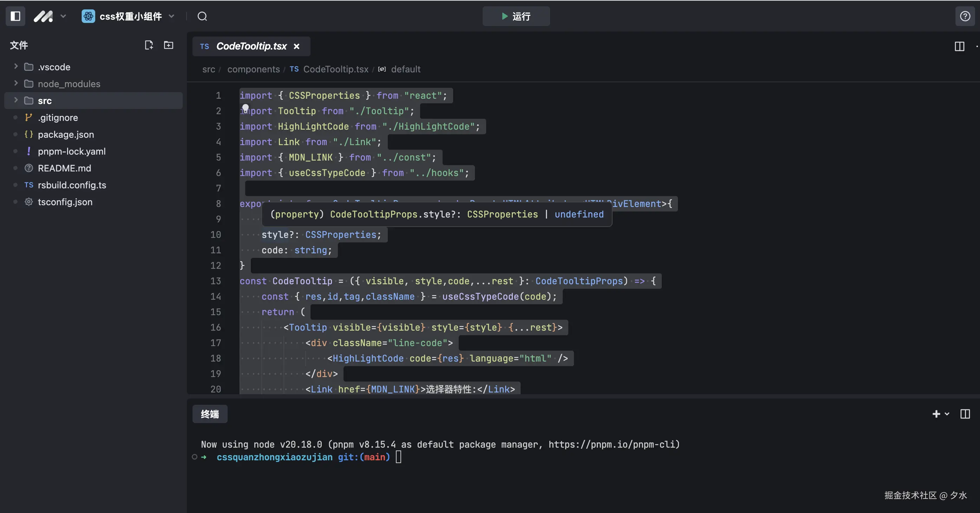Split the editor with layout icon
Screen dimensions: 980x513
pyautogui.click(x=960, y=46)
